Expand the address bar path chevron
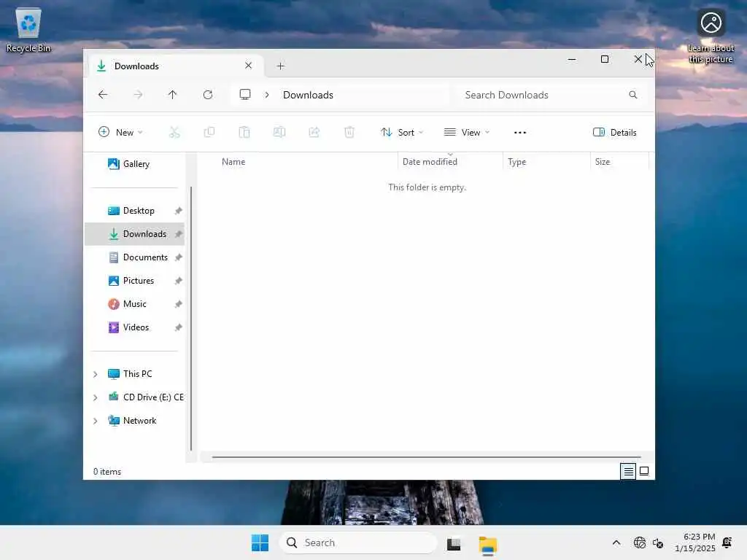This screenshot has width=747, height=560. [267, 95]
